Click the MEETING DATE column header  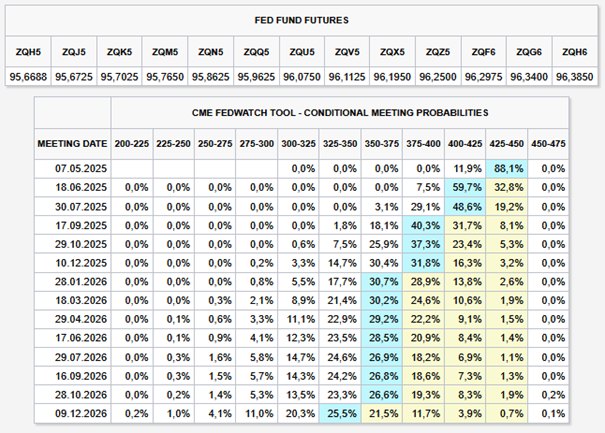pyautogui.click(x=72, y=144)
